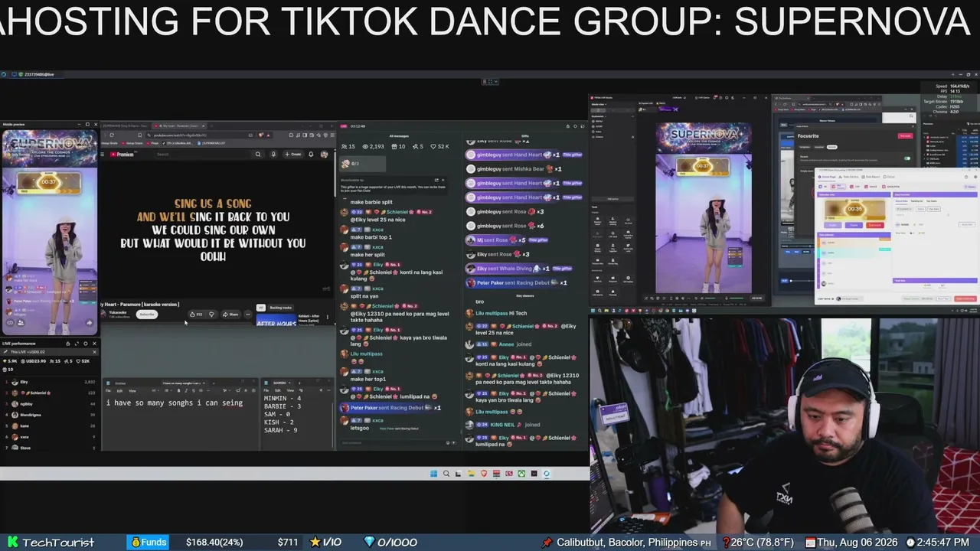This screenshot has height=551, width=980.
Task: Reload the YouTube browser page
Action: click(111, 135)
